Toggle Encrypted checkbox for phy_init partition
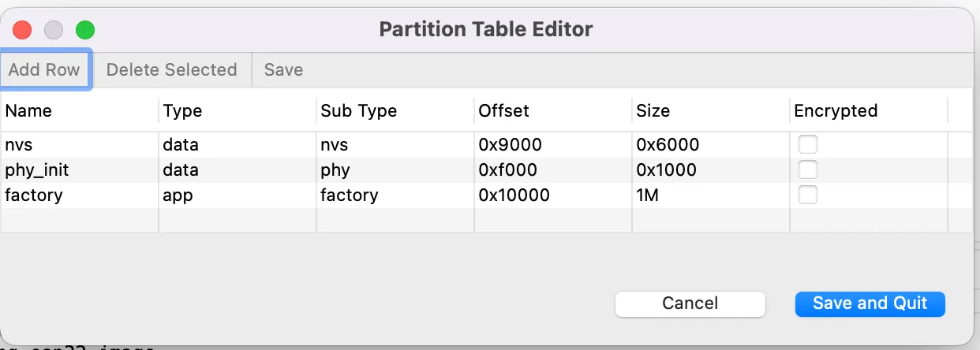The height and width of the screenshot is (350, 980). pos(807,169)
